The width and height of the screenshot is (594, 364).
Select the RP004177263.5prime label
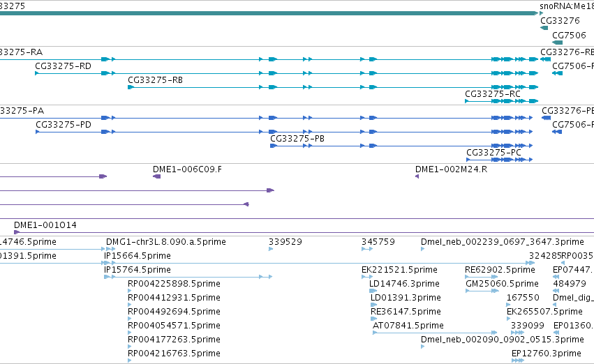click(175, 340)
